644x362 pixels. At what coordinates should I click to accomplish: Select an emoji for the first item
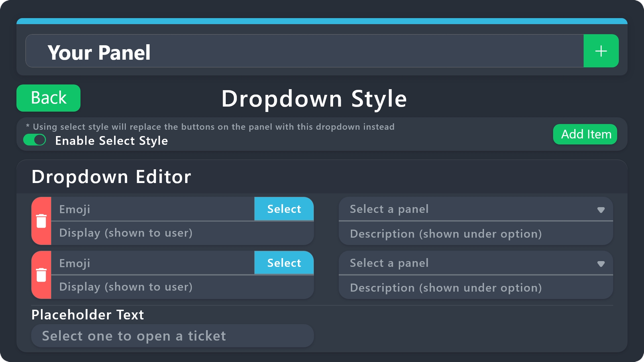(x=284, y=209)
